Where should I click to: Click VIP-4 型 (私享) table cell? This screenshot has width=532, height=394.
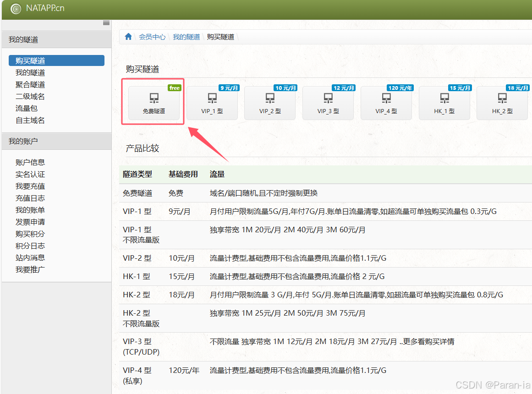coord(137,376)
